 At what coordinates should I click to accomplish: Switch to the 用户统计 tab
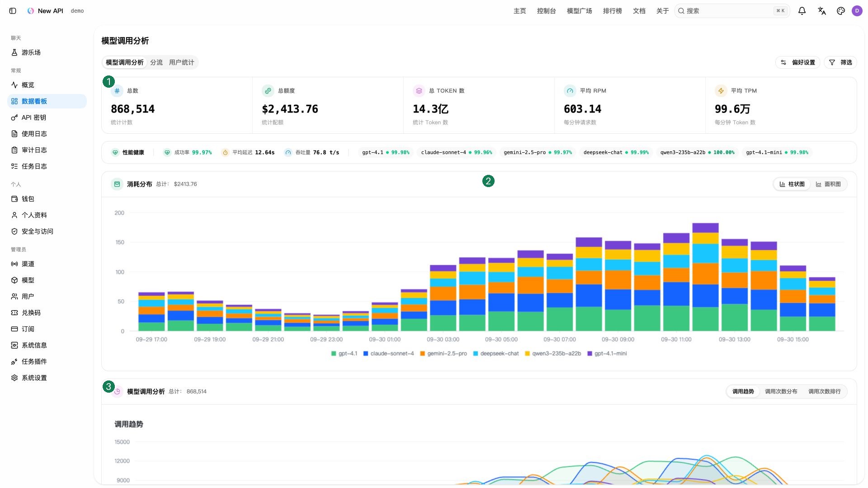182,62
